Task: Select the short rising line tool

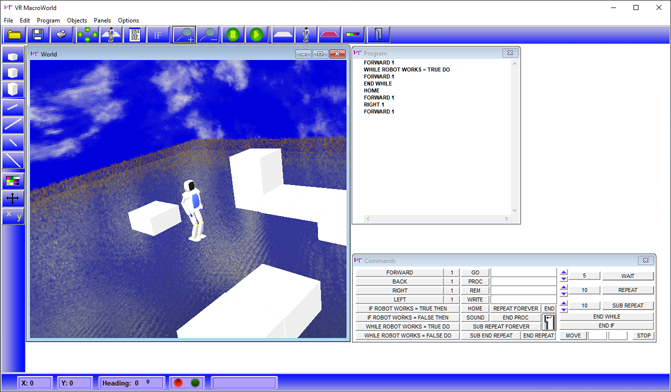Action: (13, 107)
